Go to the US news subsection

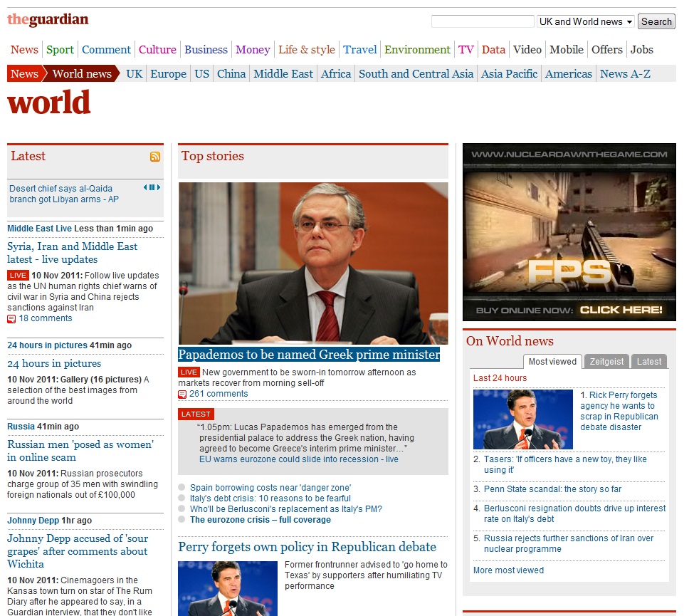click(x=201, y=74)
